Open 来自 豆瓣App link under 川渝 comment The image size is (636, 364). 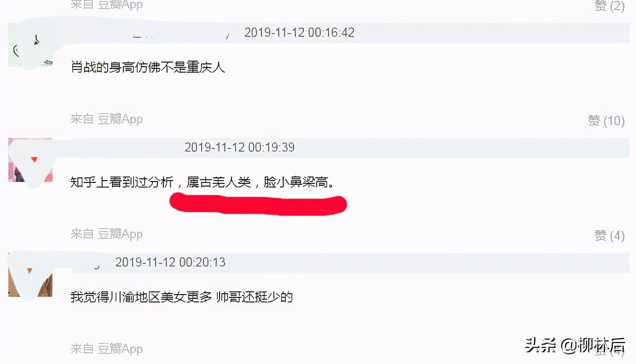coord(107,349)
